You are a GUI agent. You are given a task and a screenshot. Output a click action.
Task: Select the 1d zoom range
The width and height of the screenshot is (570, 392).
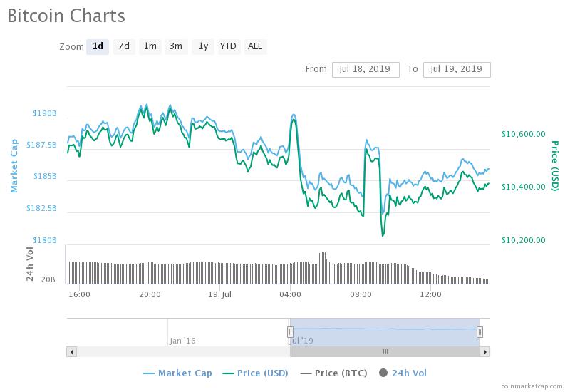(98, 47)
